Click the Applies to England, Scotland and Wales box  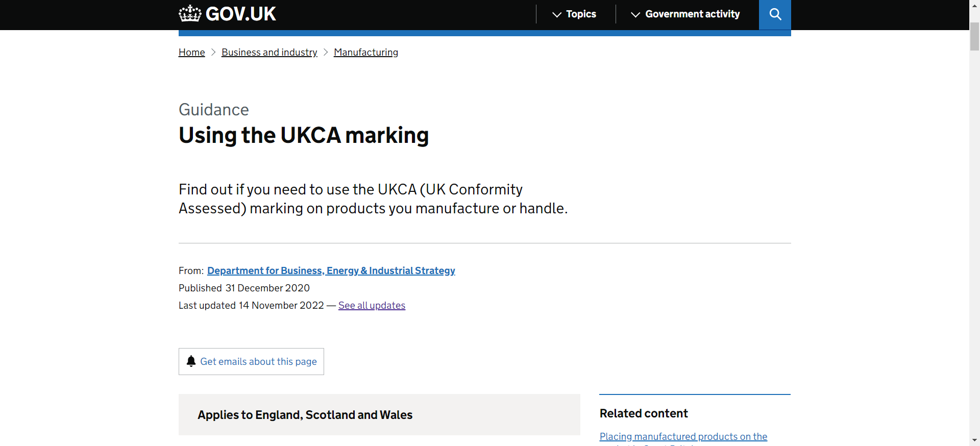(379, 414)
